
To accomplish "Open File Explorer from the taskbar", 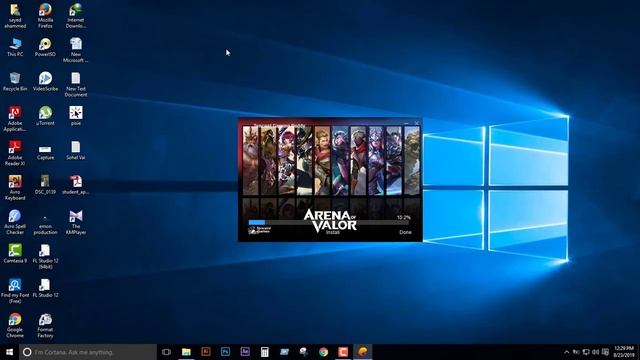I will point(186,352).
